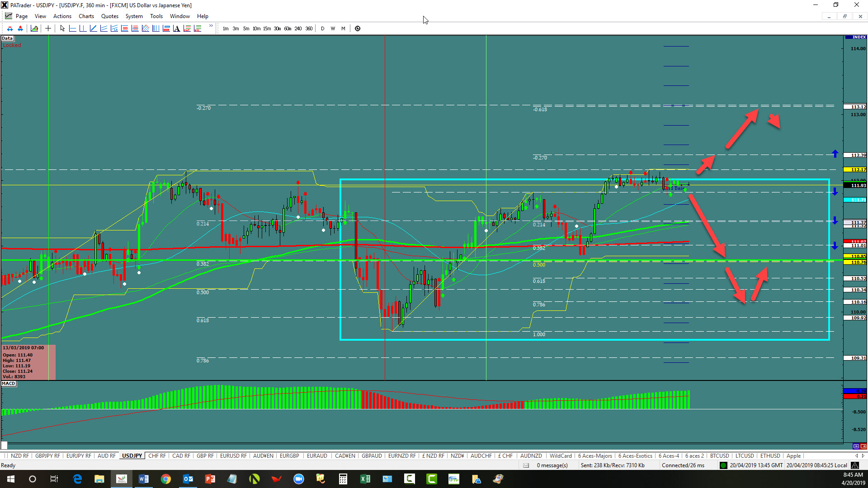The image size is (868, 488).
Task: Switch chart to 1m timeframe
Action: (x=226, y=28)
